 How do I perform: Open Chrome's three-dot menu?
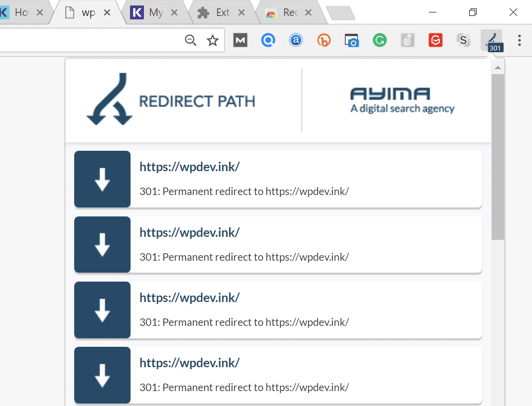click(520, 40)
